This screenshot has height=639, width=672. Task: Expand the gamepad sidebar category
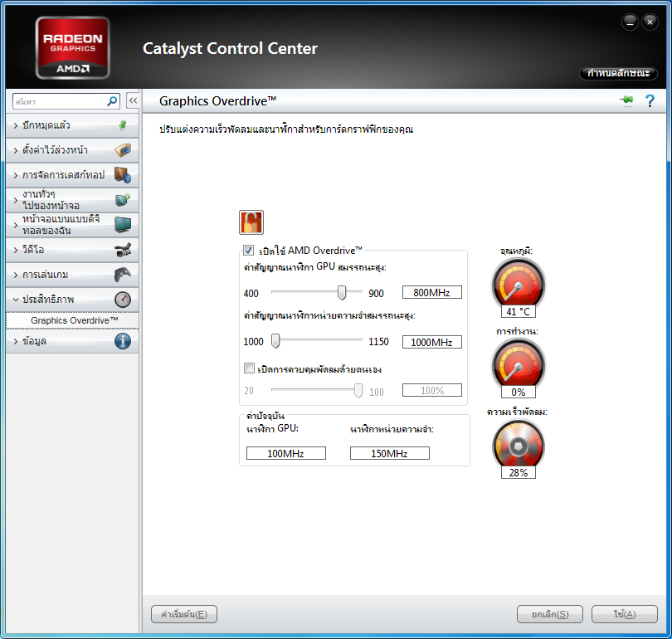click(x=72, y=275)
